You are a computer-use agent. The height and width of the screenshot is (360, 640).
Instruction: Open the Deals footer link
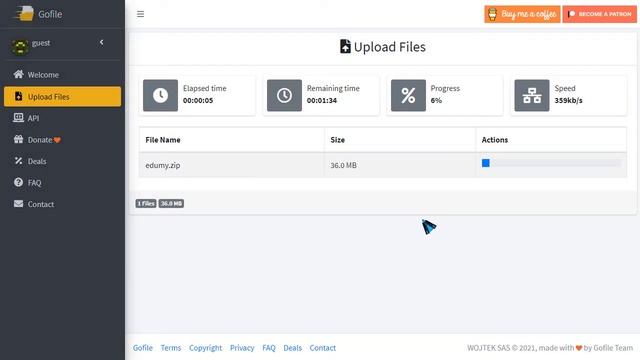(293, 348)
